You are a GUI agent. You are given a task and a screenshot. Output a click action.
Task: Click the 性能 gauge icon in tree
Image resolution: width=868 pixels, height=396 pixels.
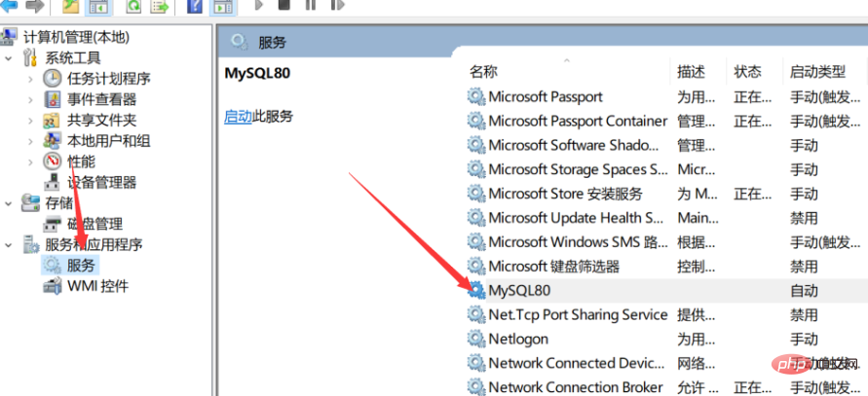coord(52,162)
